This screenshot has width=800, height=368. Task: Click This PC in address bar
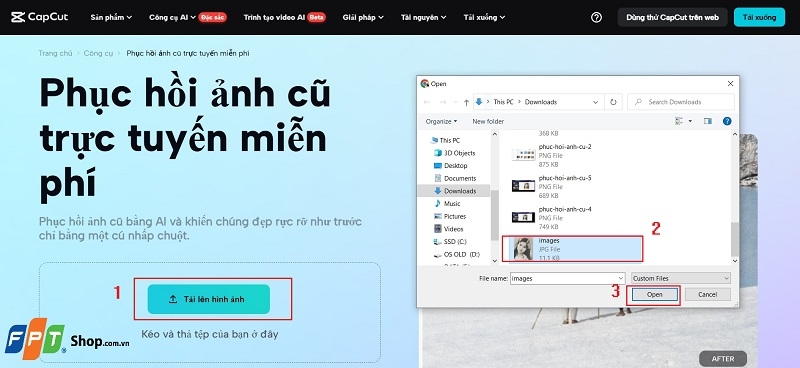click(x=503, y=102)
